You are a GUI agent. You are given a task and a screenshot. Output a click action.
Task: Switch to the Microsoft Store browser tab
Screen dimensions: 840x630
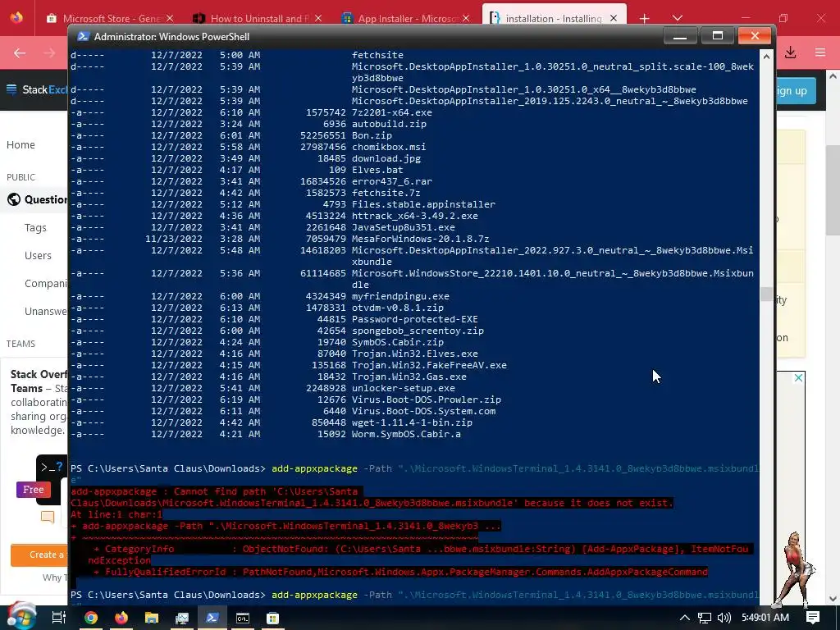coord(110,18)
